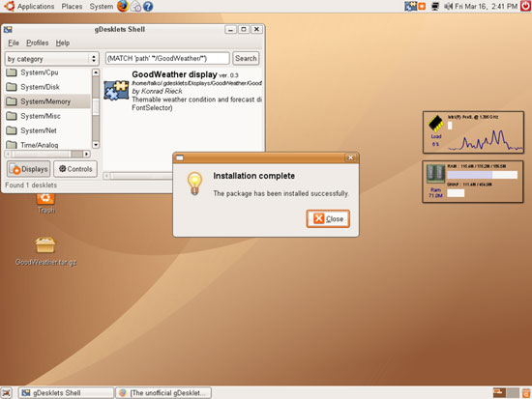Image resolution: width=532 pixels, height=399 pixels.
Task: Launch Firefox from the top panel
Action: tap(123, 6)
